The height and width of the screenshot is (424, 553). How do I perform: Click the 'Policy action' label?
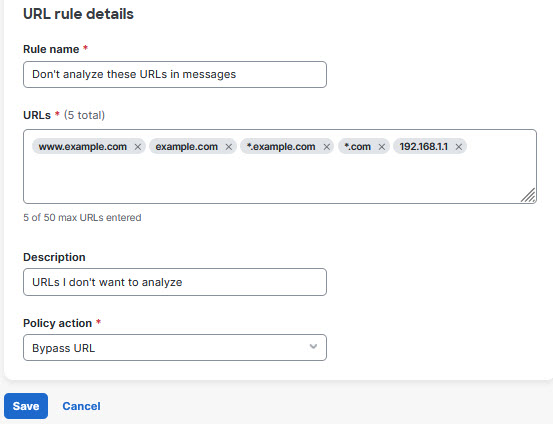click(57, 323)
